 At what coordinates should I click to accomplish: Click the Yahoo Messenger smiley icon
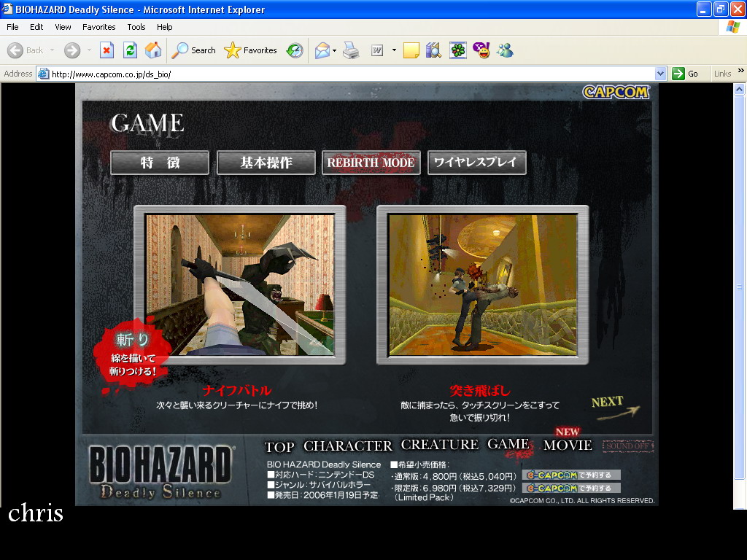(481, 50)
